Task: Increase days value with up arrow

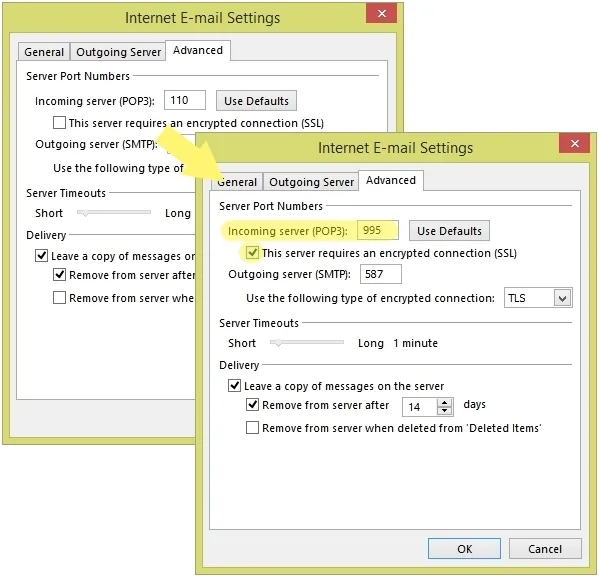Action: pos(444,403)
